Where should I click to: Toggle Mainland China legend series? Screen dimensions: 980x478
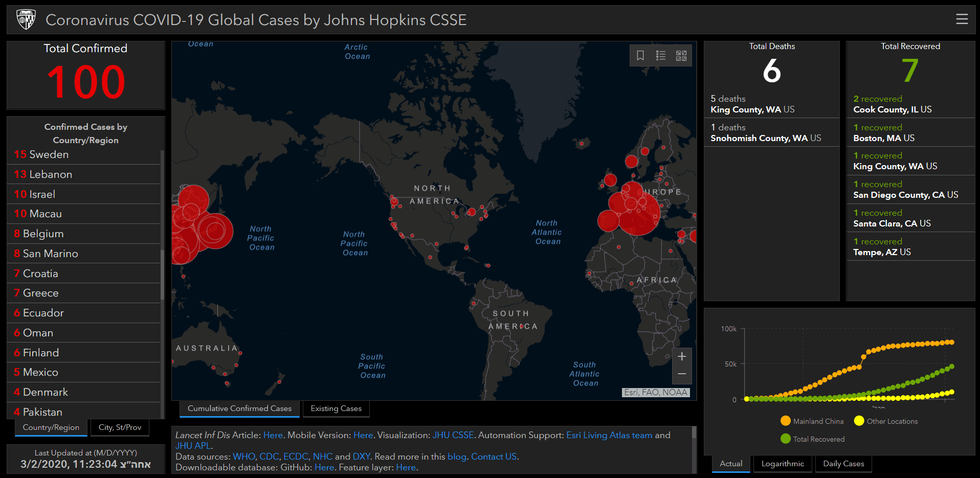click(x=812, y=421)
